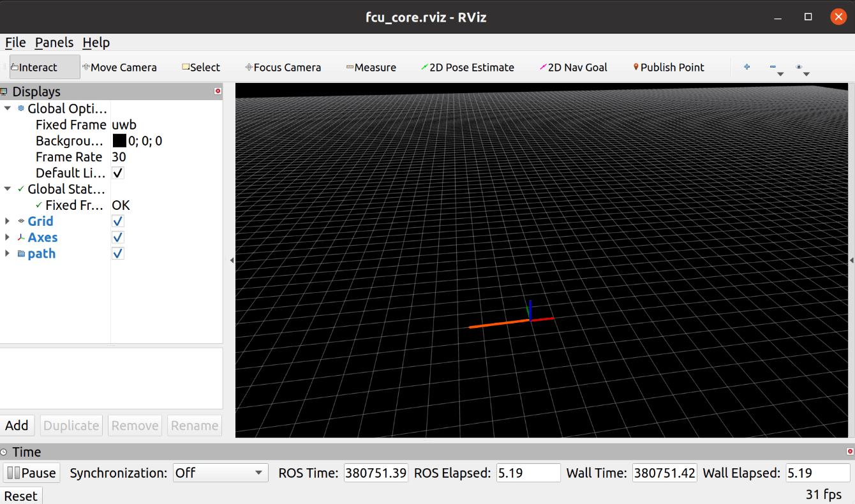Click the Remove button
855x504 pixels.
coord(135,426)
